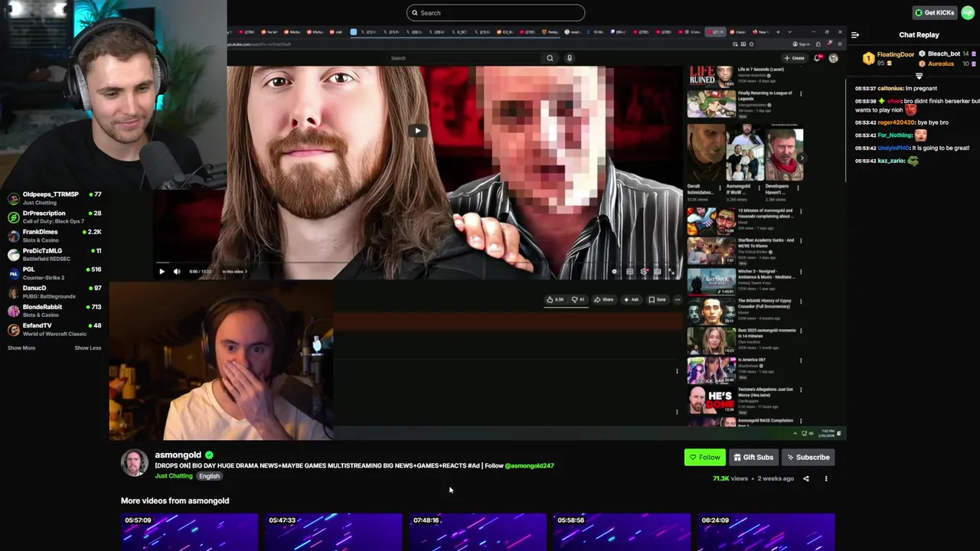Open YouTube notifications bell

click(x=818, y=58)
